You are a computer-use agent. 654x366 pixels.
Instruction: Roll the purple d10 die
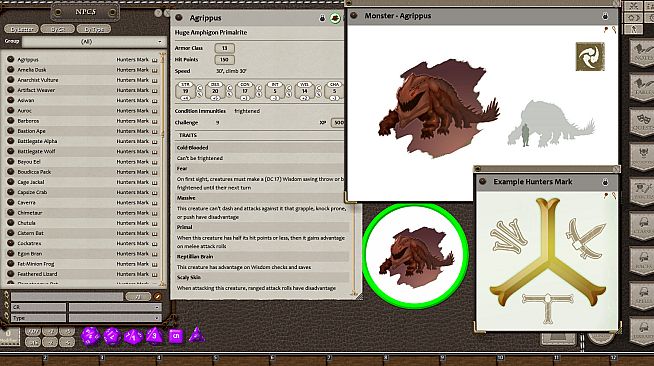coord(133,336)
